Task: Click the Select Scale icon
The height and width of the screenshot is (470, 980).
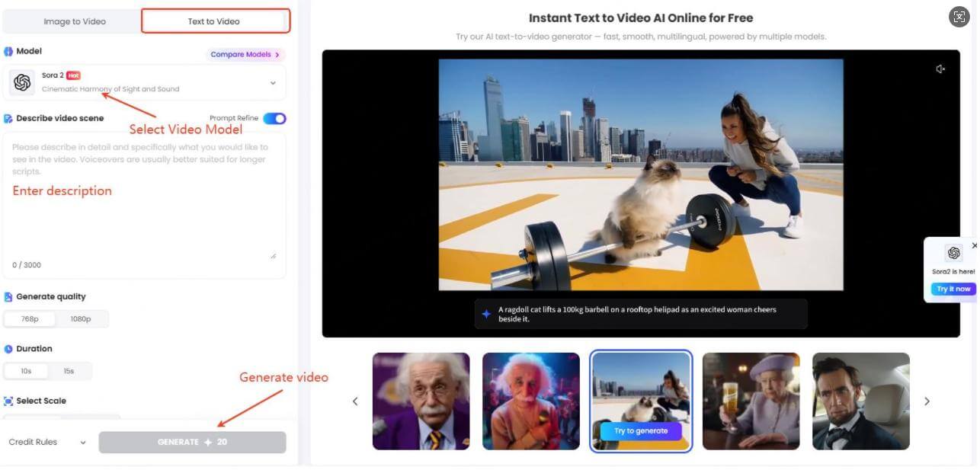Action: click(x=8, y=400)
